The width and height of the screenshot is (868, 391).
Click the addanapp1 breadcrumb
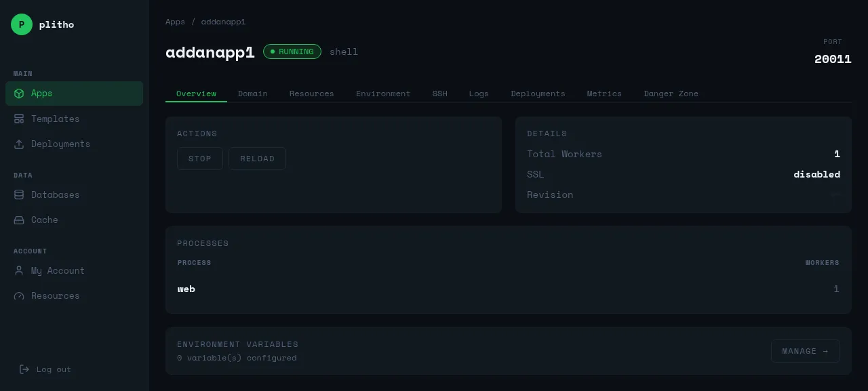(x=223, y=22)
